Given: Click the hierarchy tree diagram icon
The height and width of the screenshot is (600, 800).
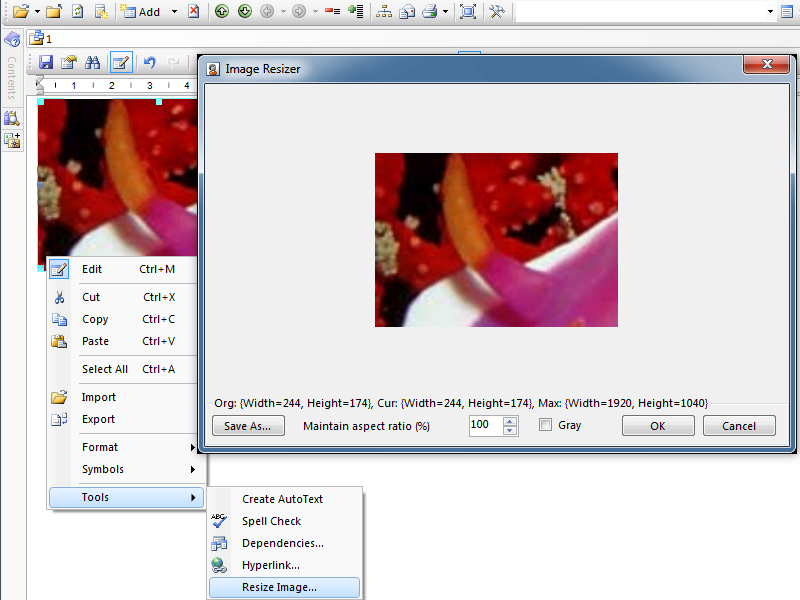Looking at the screenshot, I should coord(384,11).
